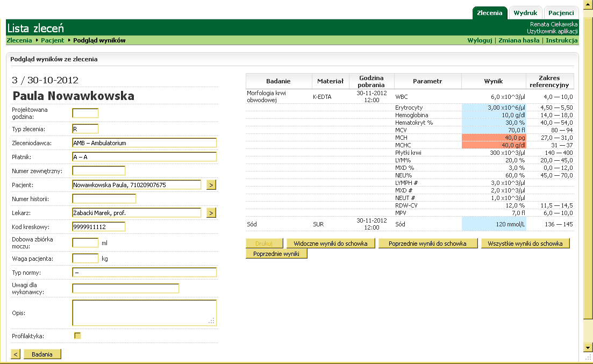Click the Badania button
Screen dimensions: 593x364
[42, 354]
